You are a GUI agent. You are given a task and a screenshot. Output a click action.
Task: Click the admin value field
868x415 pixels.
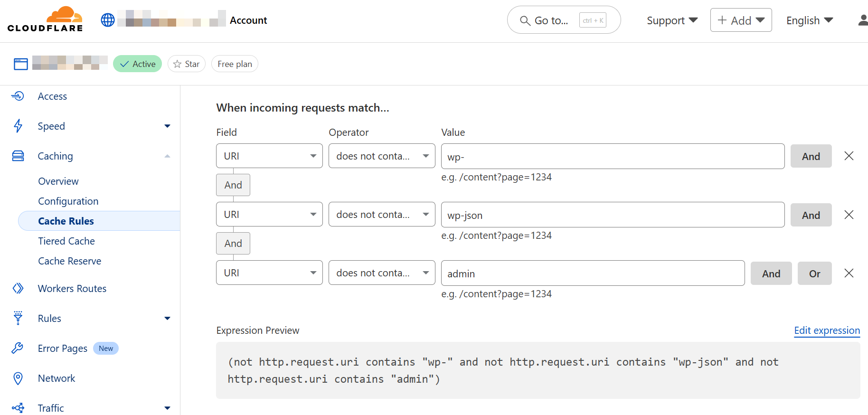[x=593, y=273]
